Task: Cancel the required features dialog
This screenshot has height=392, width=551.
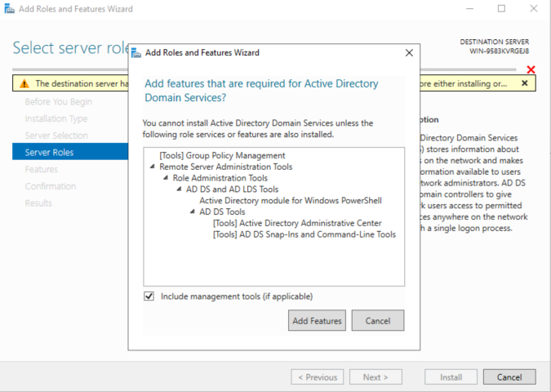Action: coord(378,320)
